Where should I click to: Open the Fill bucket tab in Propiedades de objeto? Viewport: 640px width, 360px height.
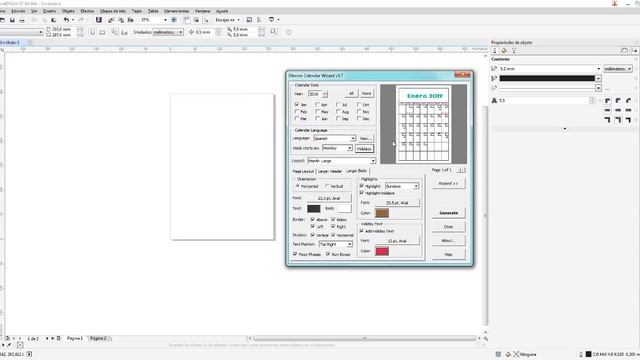click(504, 51)
